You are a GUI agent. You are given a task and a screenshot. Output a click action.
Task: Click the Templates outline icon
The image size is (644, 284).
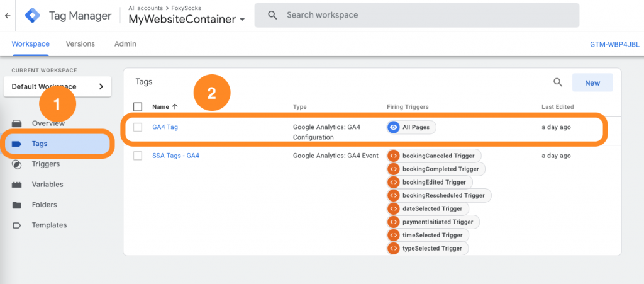[x=17, y=225]
